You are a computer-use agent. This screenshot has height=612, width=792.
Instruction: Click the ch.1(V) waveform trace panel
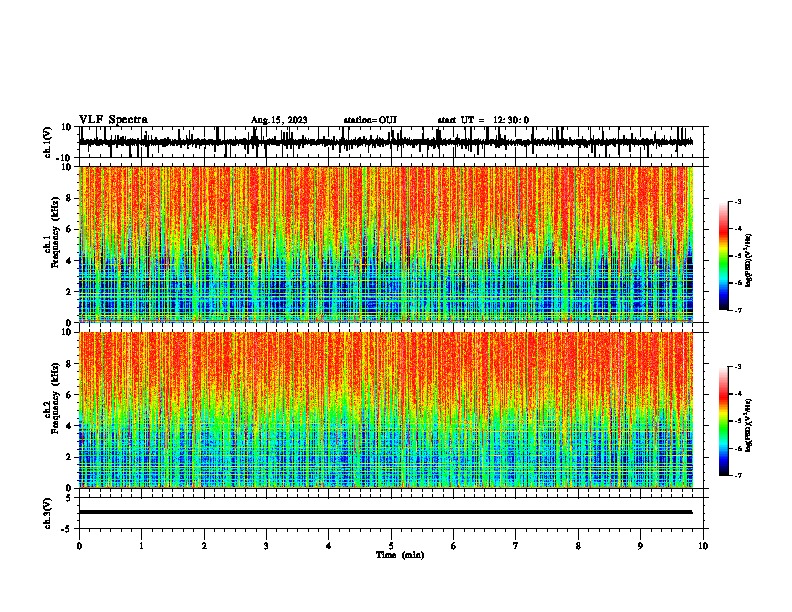click(x=393, y=142)
